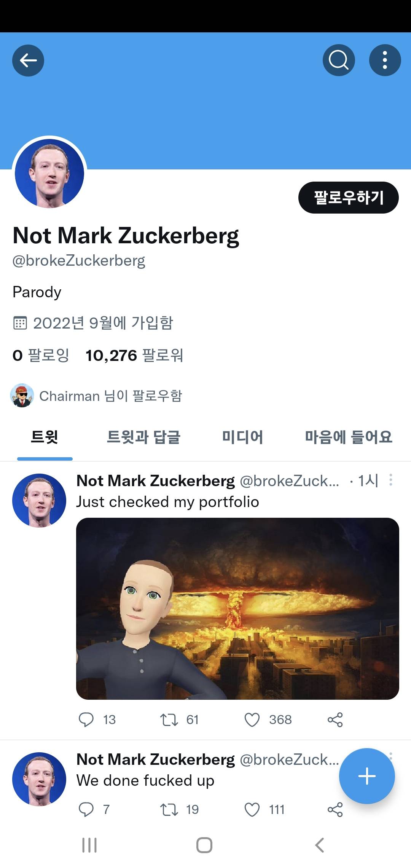
Task: Switch to the 마음에 들어요 tab
Action: (348, 437)
